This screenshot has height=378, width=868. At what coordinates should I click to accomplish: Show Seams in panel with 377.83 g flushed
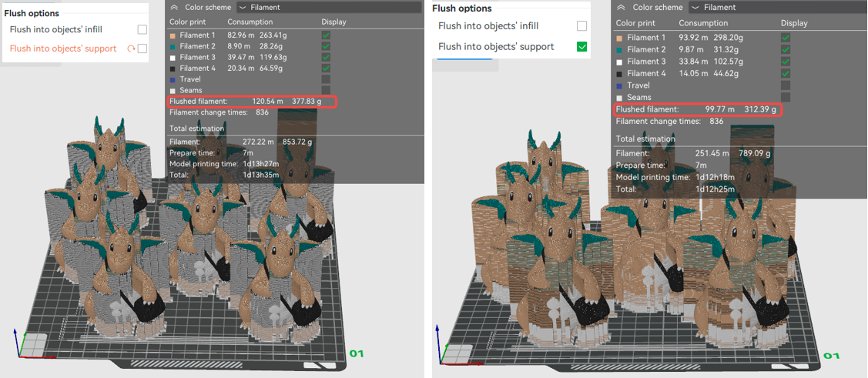(x=326, y=89)
